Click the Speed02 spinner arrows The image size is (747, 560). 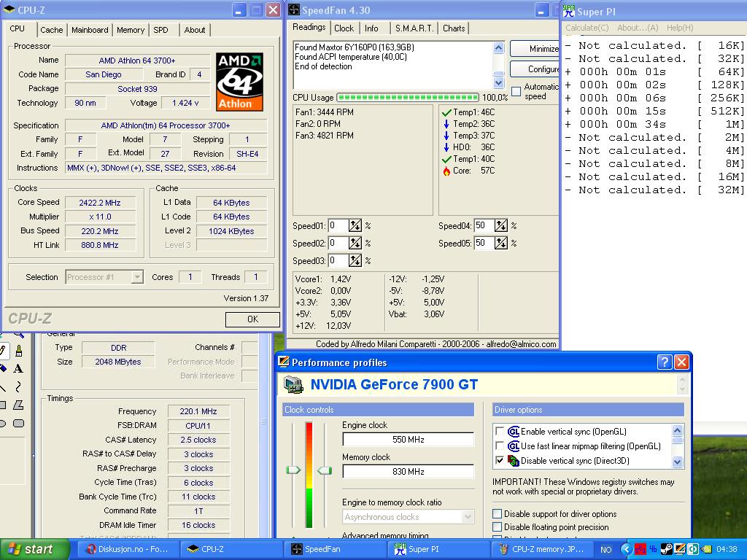tap(355, 244)
